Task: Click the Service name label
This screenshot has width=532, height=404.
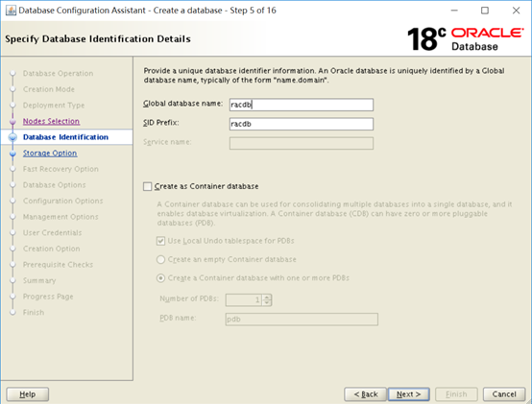Action: coord(167,142)
